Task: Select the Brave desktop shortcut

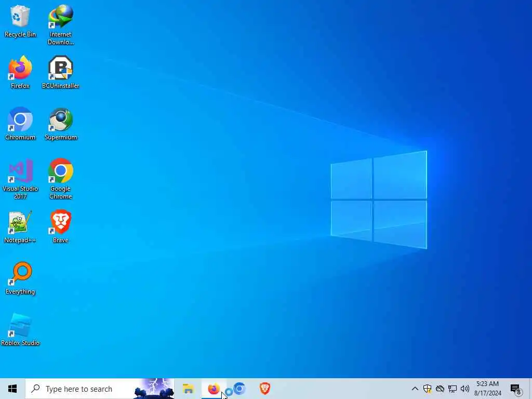Action: [60, 227]
